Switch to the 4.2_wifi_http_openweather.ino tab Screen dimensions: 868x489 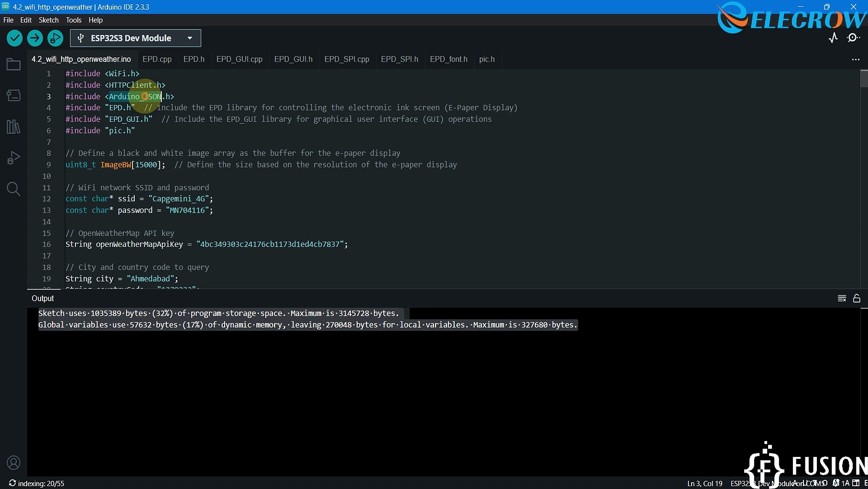tap(81, 59)
